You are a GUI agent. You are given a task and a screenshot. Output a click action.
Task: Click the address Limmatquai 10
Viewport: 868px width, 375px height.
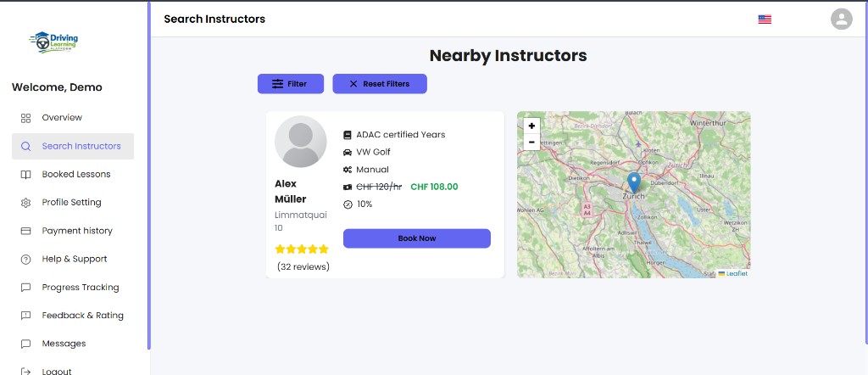[x=301, y=221]
